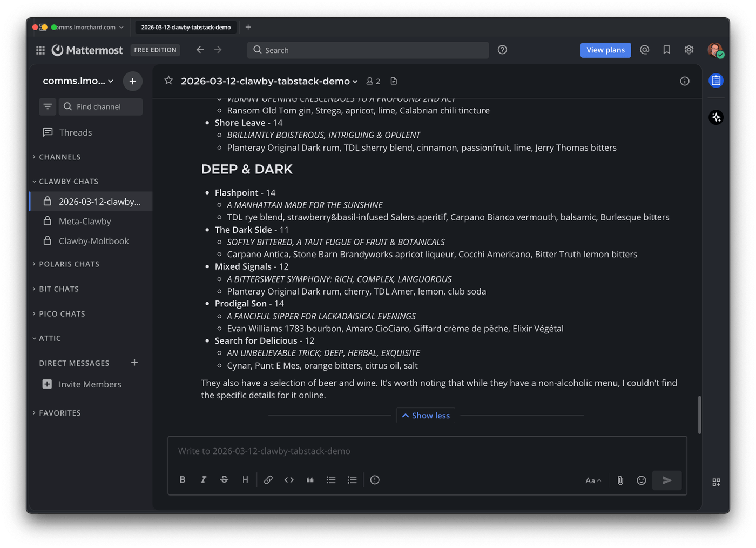This screenshot has height=548, width=756.
Task: Click Show less to collapse message
Action: coord(426,416)
